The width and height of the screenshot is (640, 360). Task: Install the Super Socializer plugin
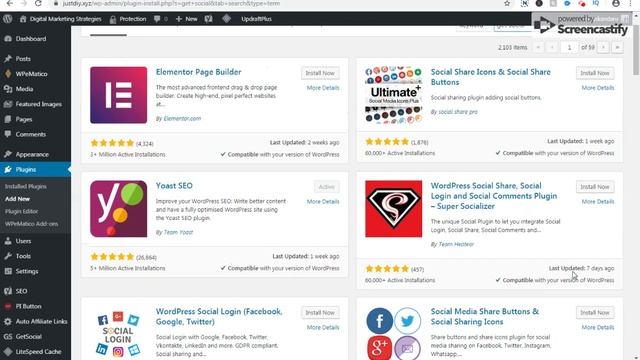tap(595, 187)
